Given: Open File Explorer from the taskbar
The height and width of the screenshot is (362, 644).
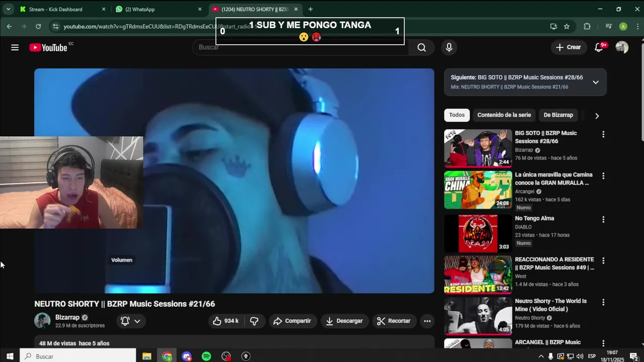Looking at the screenshot, I should coord(147,356).
